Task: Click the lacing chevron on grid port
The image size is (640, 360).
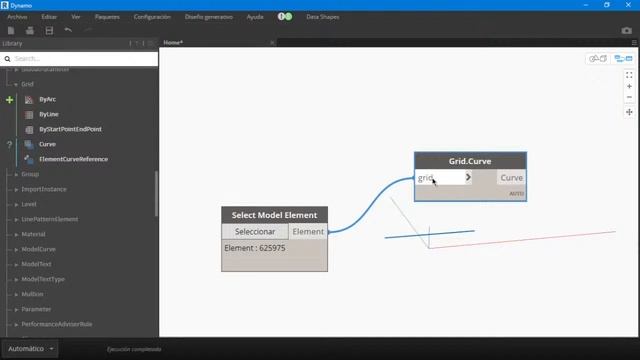Action: click(x=468, y=177)
